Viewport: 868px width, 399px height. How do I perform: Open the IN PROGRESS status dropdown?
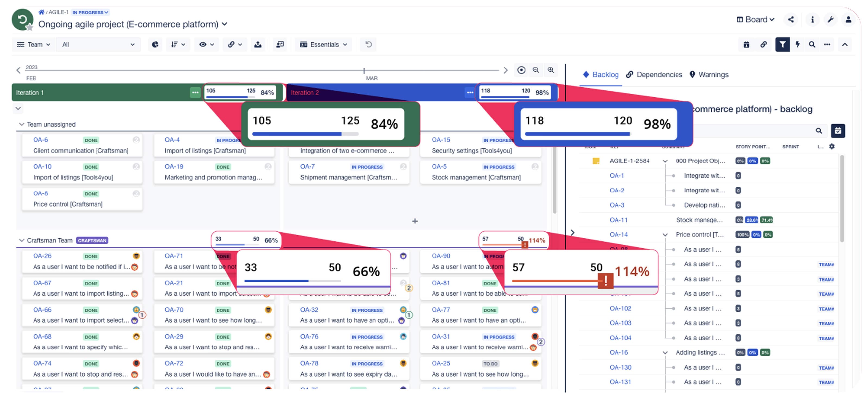click(90, 12)
